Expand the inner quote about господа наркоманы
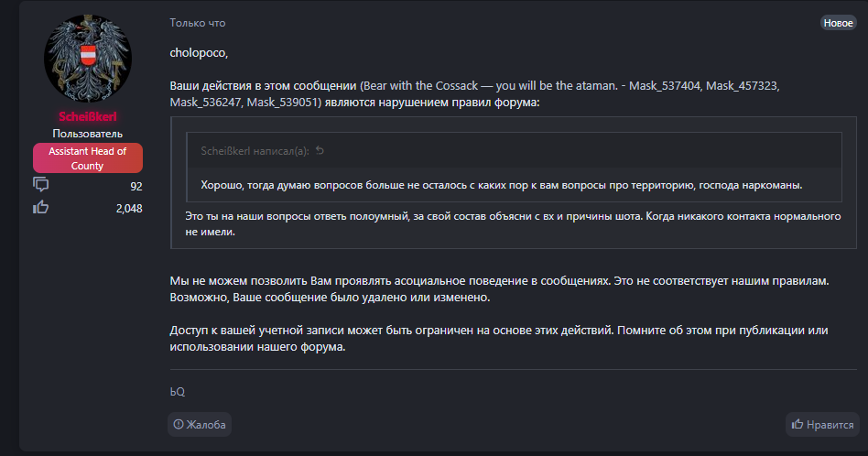868x456 pixels. (x=501, y=185)
